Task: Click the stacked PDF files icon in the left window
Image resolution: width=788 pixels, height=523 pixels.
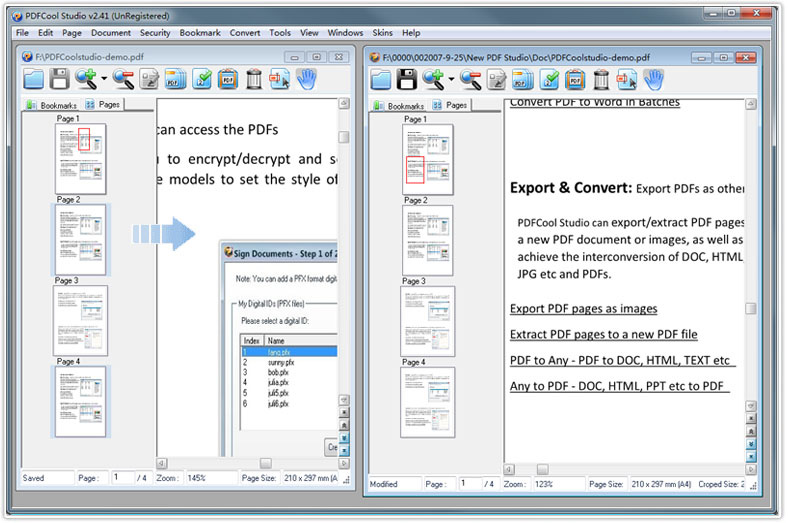Action: (175, 79)
